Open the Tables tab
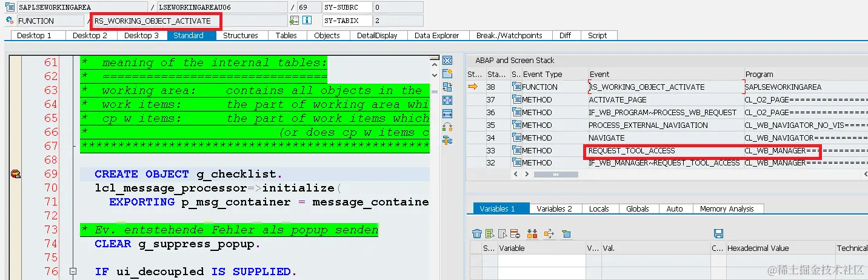The height and width of the screenshot is (280, 868). coord(286,36)
